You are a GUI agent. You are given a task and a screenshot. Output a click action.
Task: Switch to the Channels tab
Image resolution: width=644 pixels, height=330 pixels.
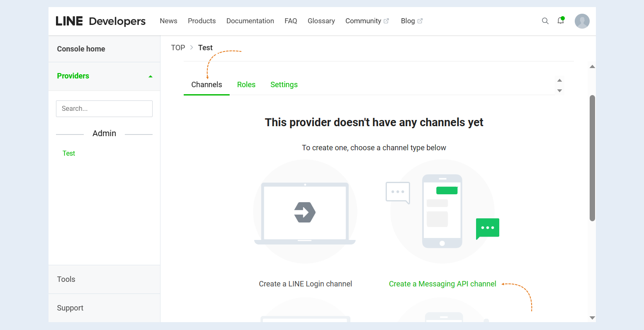pyautogui.click(x=207, y=85)
